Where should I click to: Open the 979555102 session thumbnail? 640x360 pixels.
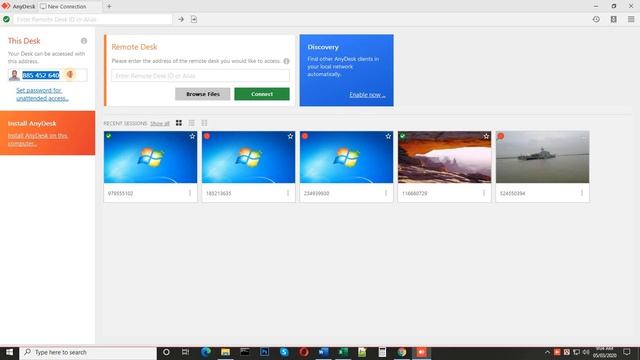tap(150, 157)
